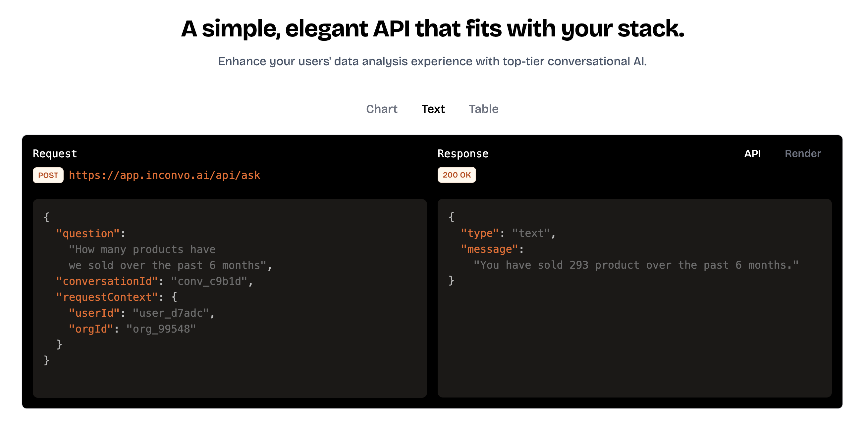Select the Text tab
The width and height of the screenshot is (868, 424).
tap(433, 109)
